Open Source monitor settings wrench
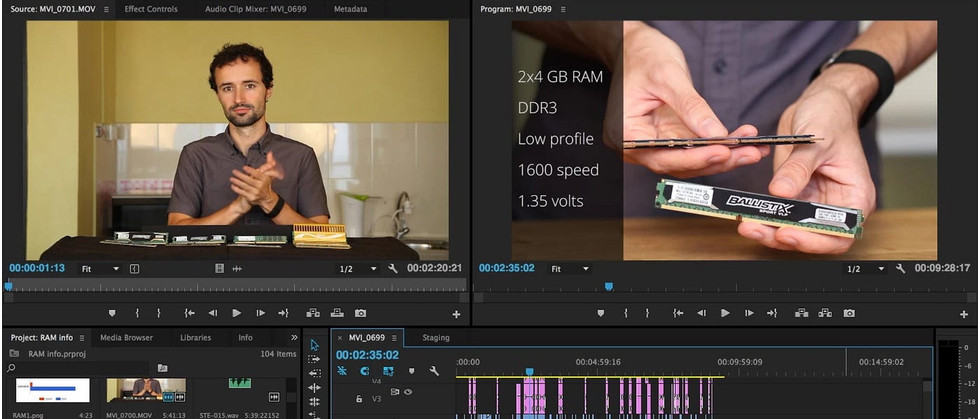Screen dimensions: 980x419 coord(393,269)
